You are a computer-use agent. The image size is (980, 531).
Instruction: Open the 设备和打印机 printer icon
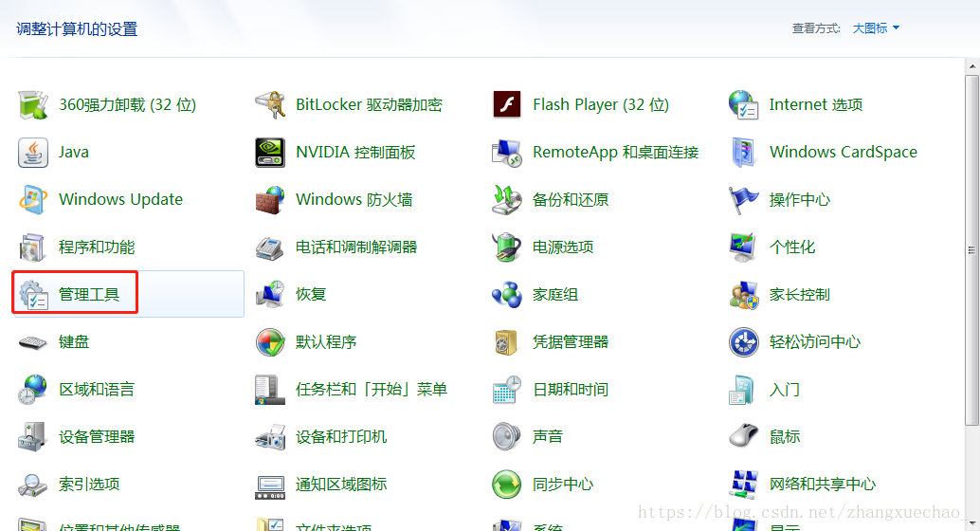click(270, 437)
